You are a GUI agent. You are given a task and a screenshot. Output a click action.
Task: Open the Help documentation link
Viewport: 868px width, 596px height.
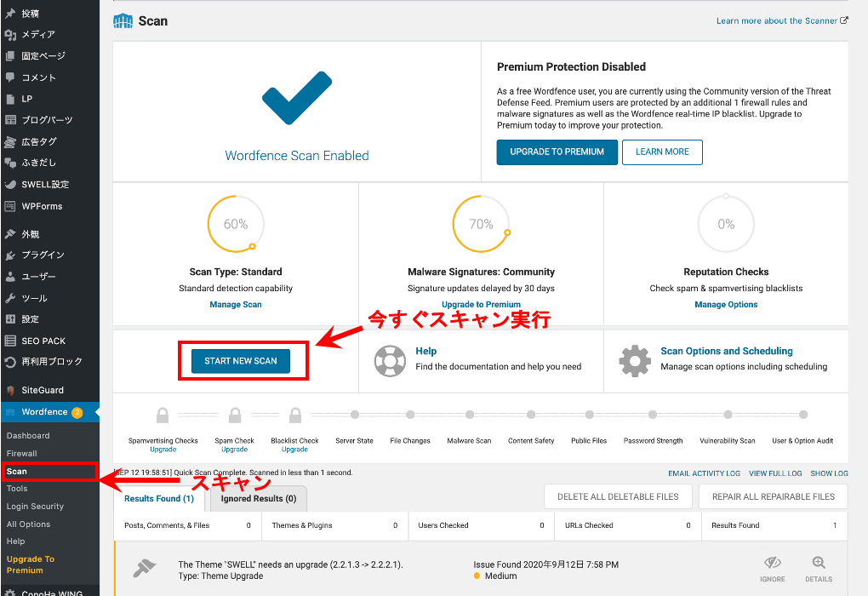(426, 351)
